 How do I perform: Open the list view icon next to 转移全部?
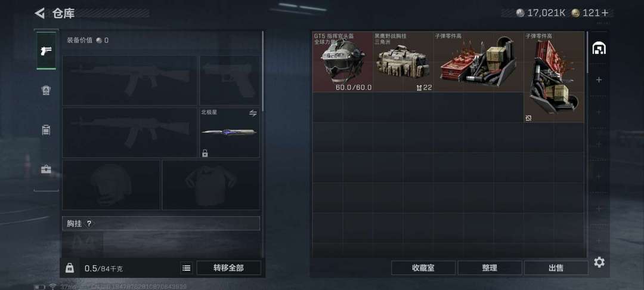click(x=187, y=269)
